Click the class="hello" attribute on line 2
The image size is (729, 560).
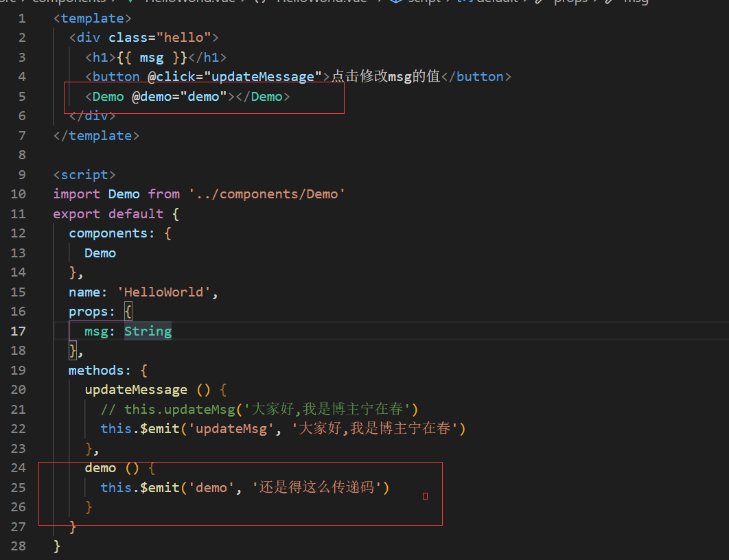[x=160, y=38]
